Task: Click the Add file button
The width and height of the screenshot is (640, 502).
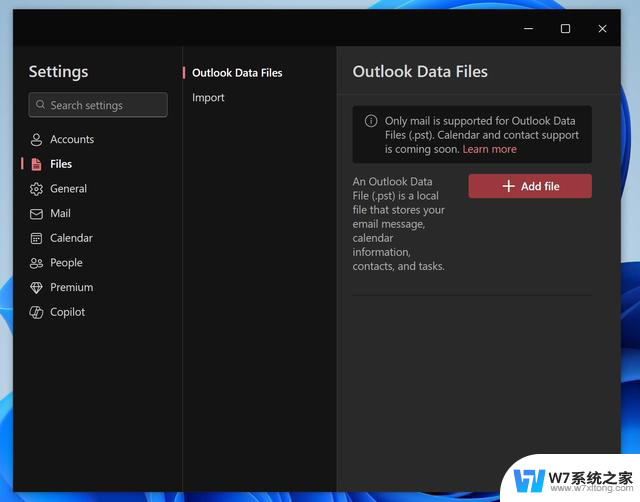Action: [x=530, y=186]
